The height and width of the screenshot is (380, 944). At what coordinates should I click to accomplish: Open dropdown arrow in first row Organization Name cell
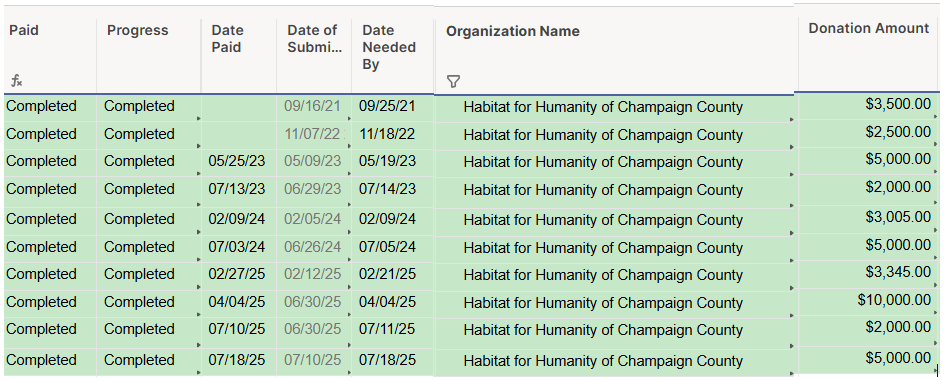coord(792,120)
